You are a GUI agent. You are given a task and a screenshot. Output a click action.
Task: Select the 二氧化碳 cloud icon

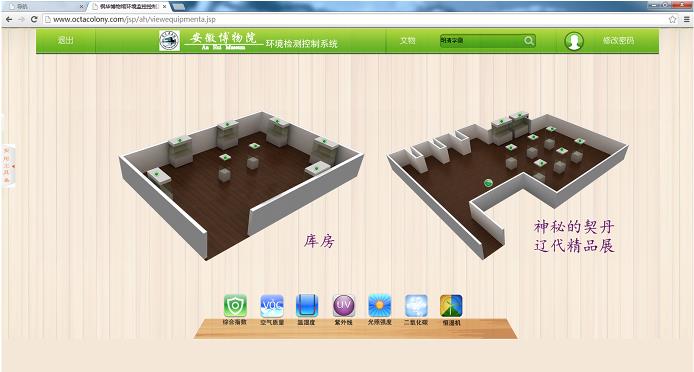(416, 306)
